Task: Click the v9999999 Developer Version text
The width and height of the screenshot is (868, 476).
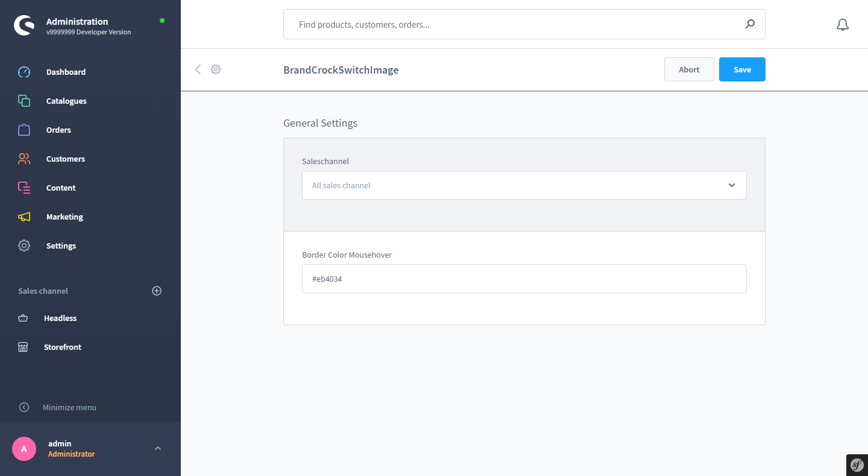Action: click(89, 32)
